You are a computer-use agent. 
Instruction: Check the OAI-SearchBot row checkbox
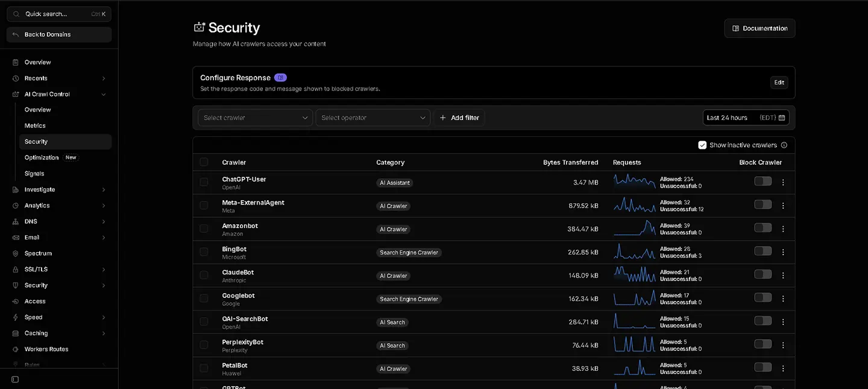pos(204,321)
